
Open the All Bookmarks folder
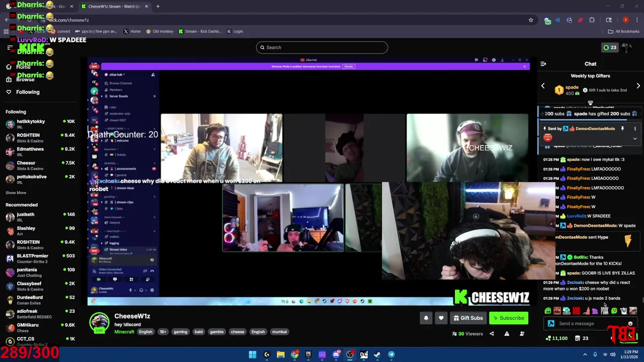coord(623,31)
